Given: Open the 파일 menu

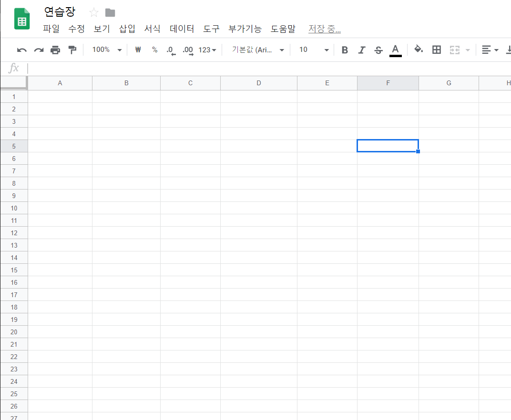Looking at the screenshot, I should pos(51,29).
